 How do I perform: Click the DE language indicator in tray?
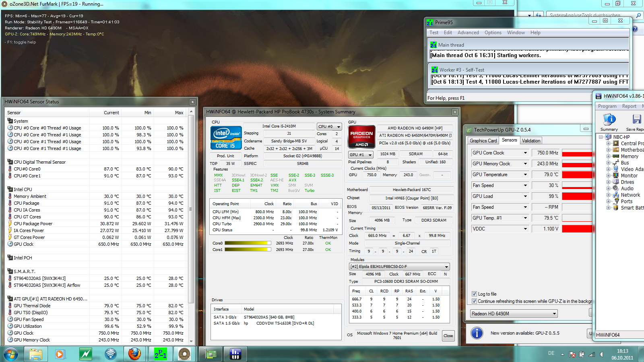(551, 353)
